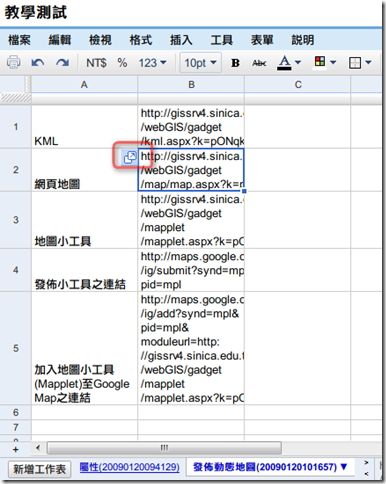Click the previous sheet tabs arrow
This screenshot has height=484, width=386.
pyautogui.click(x=366, y=474)
